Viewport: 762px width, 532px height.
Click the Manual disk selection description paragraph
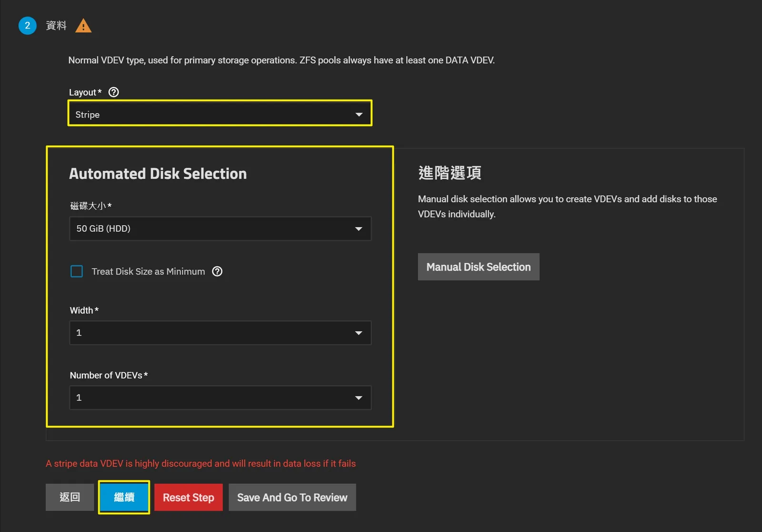(x=568, y=207)
